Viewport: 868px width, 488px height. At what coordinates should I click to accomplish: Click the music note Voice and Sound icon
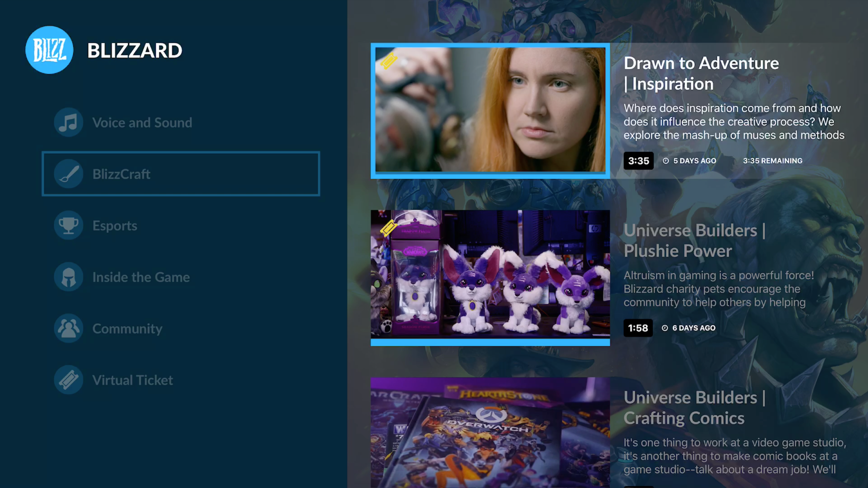(x=68, y=122)
